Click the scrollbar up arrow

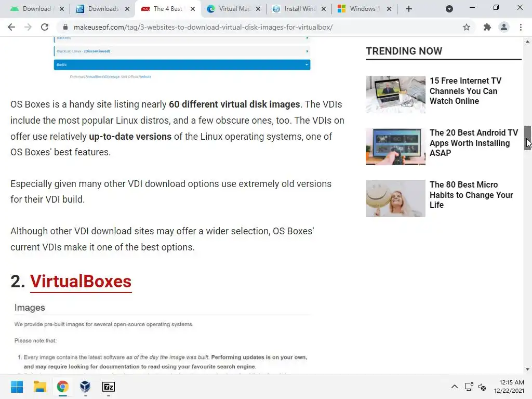click(528, 42)
